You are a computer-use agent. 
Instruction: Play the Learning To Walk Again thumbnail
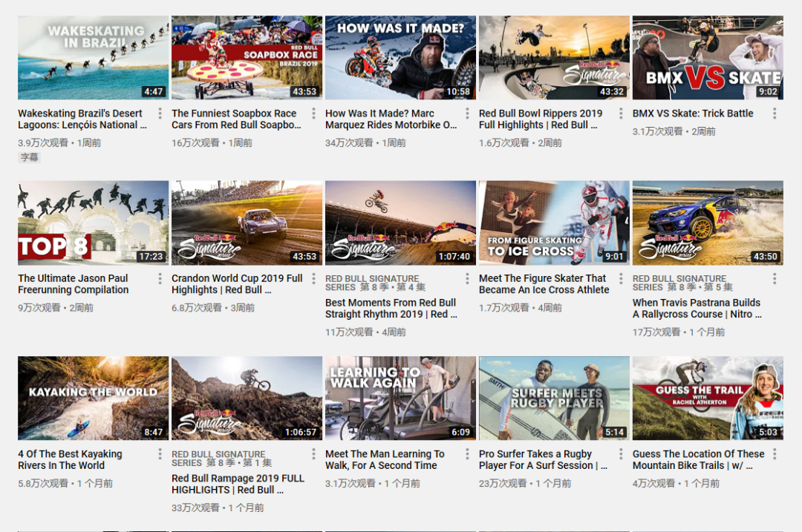point(400,398)
